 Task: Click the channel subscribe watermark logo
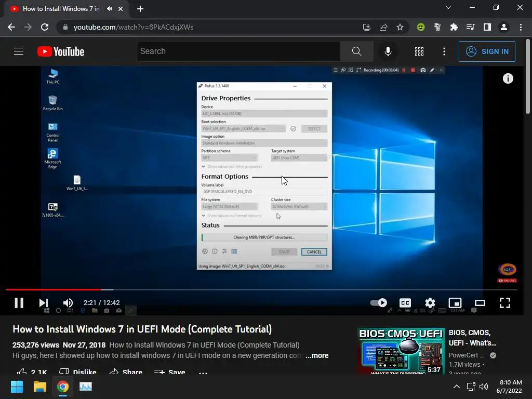507,273
